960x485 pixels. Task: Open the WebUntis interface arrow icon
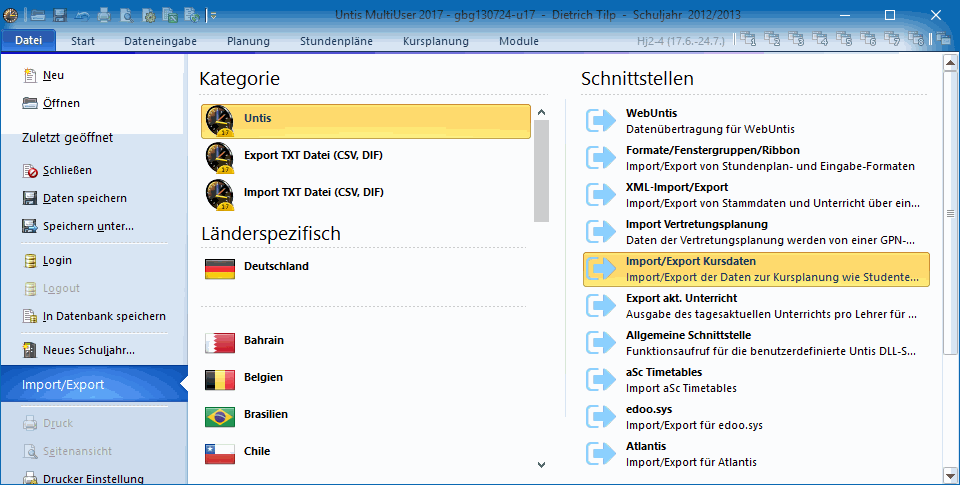click(601, 121)
